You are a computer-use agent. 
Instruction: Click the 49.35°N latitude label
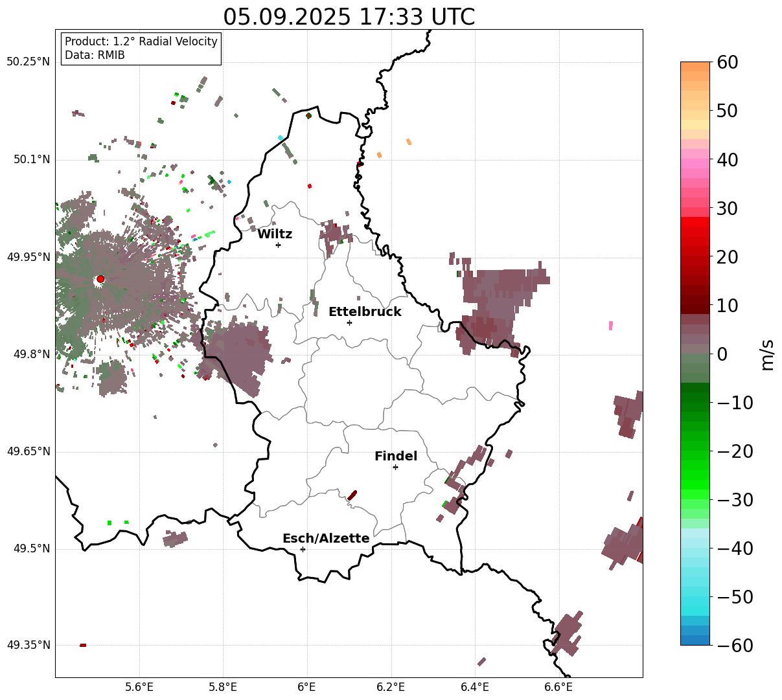(x=28, y=645)
